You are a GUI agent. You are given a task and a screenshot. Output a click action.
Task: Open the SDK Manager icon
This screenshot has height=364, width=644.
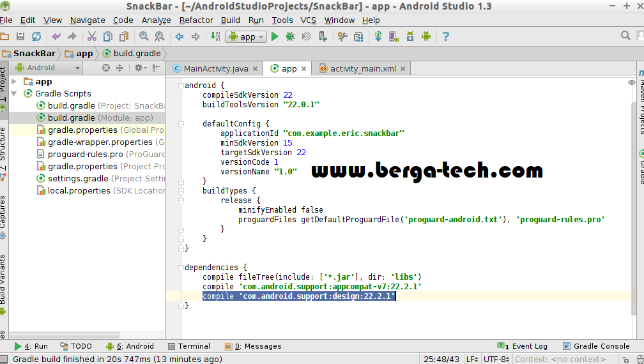coord(410,36)
